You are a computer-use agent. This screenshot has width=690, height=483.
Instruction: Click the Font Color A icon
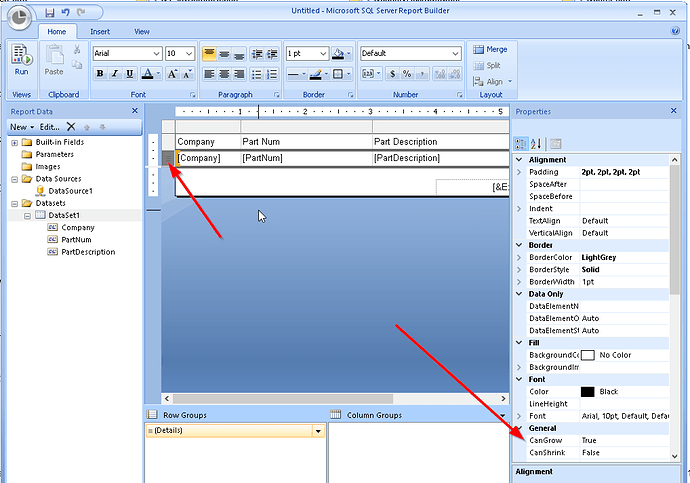(x=147, y=74)
